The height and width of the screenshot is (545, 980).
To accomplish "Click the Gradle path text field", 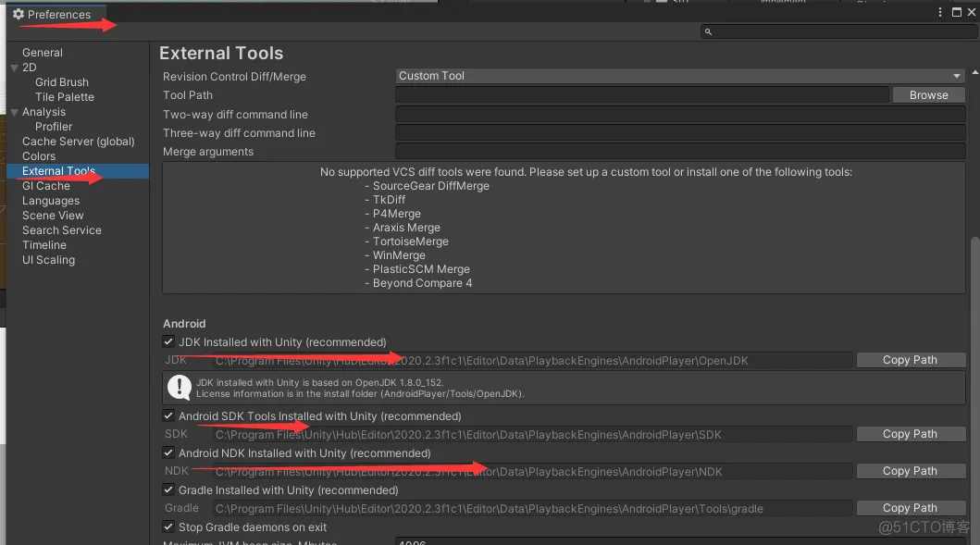I will pos(532,508).
